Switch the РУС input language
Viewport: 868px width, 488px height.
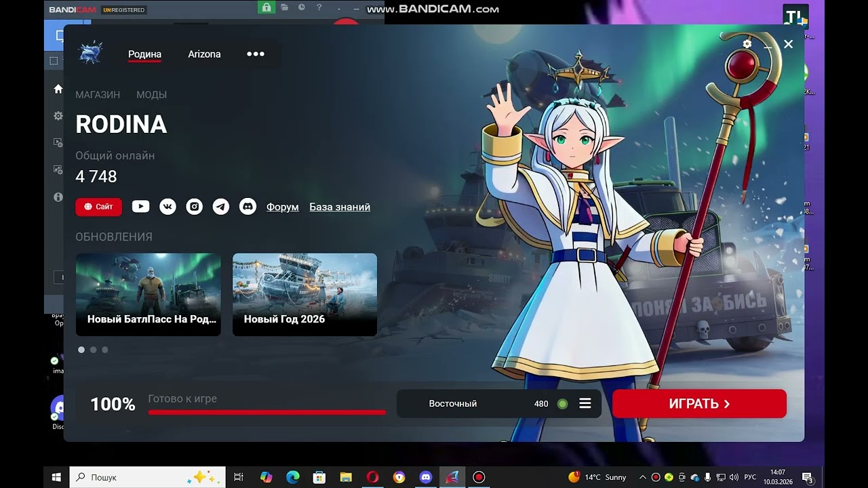pyautogui.click(x=750, y=477)
